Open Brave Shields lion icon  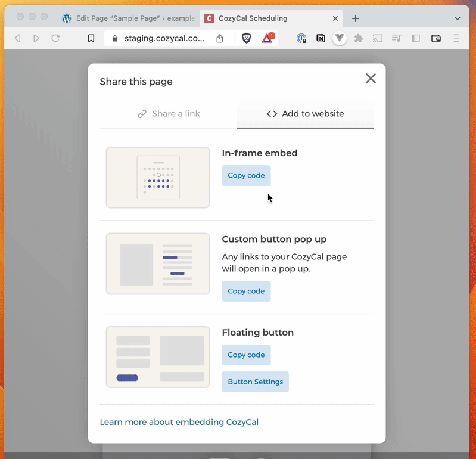click(247, 38)
